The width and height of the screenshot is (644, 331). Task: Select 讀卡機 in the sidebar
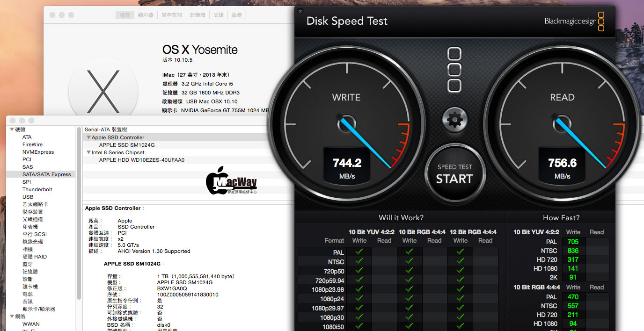(x=30, y=287)
